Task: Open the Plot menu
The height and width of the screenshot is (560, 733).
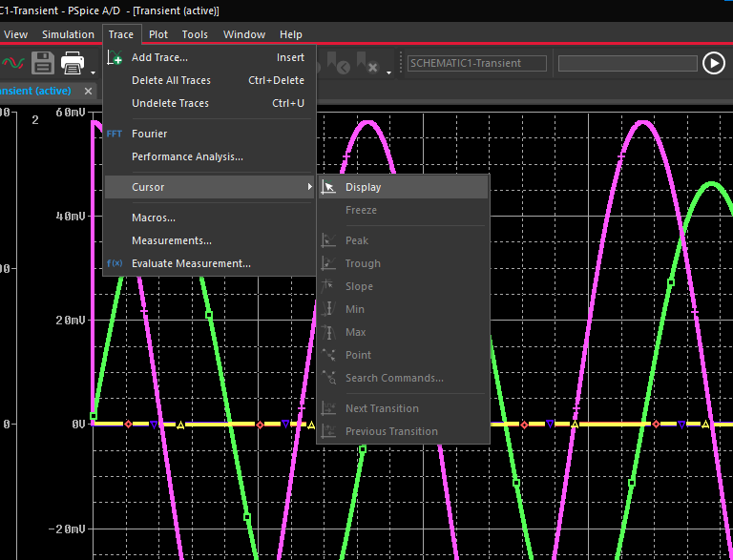Action: pyautogui.click(x=158, y=34)
